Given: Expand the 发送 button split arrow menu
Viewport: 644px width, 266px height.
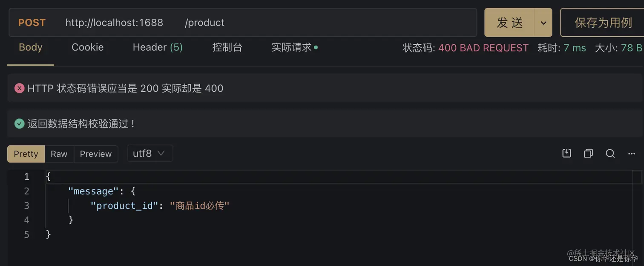Looking at the screenshot, I should (543, 22).
